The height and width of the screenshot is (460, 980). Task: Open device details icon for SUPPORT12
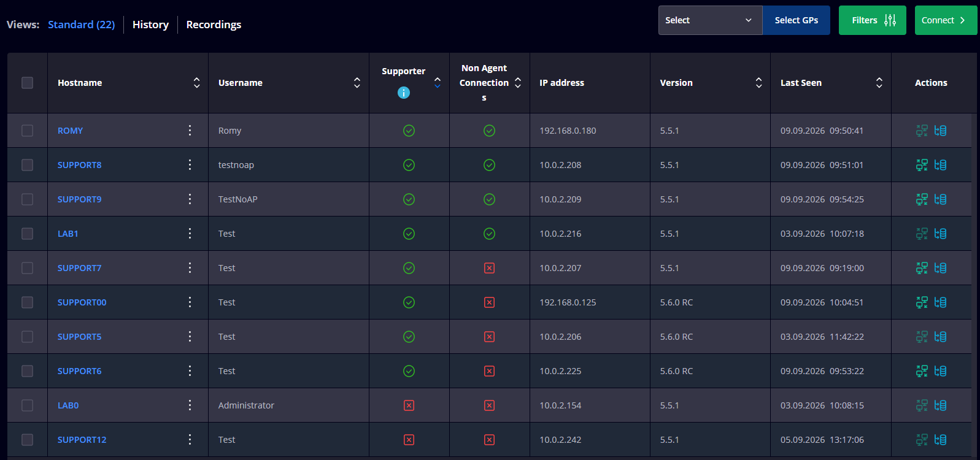[940, 440]
